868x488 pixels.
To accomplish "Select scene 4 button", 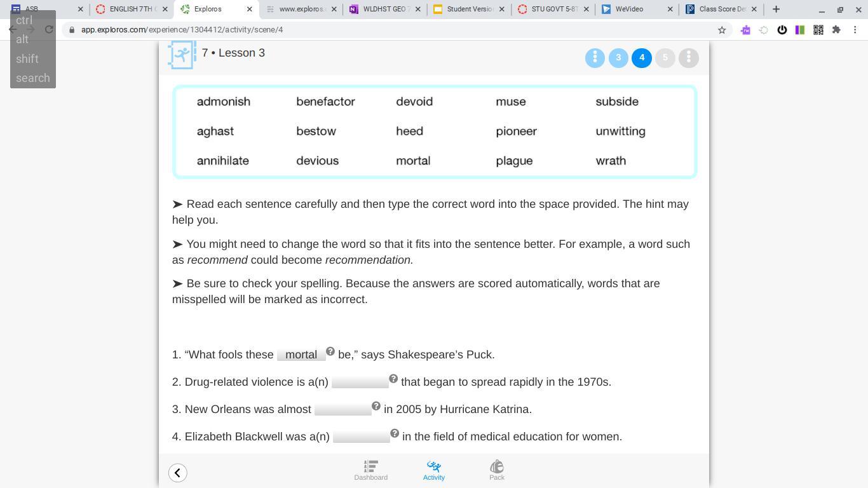I will (642, 58).
